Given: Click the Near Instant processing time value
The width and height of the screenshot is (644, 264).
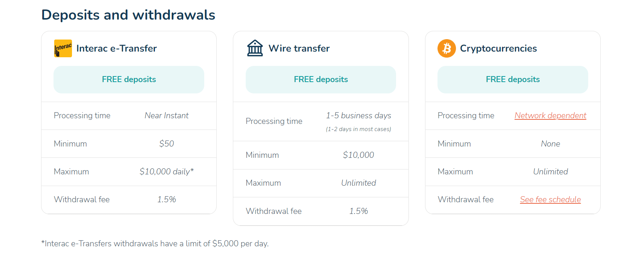Looking at the screenshot, I should (x=167, y=116).
